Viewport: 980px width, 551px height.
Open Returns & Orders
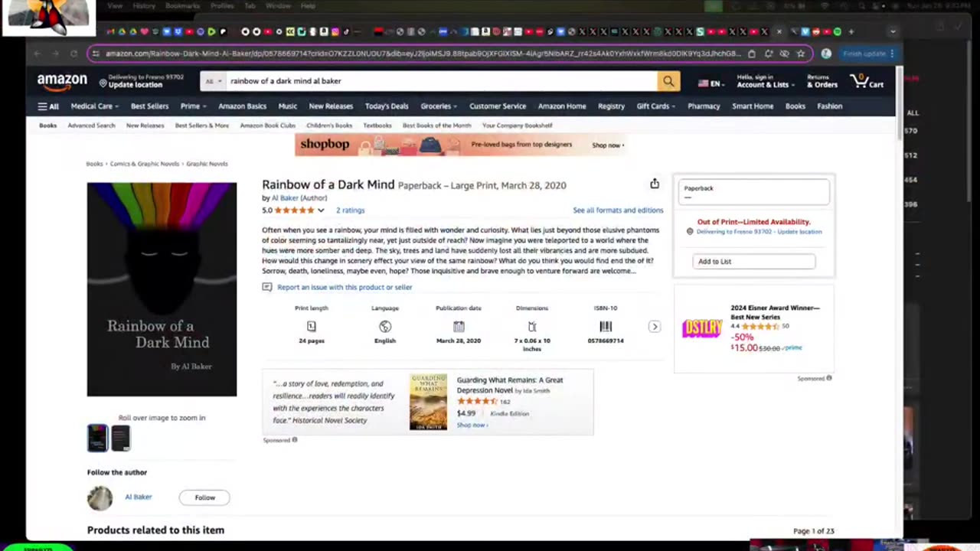point(822,80)
